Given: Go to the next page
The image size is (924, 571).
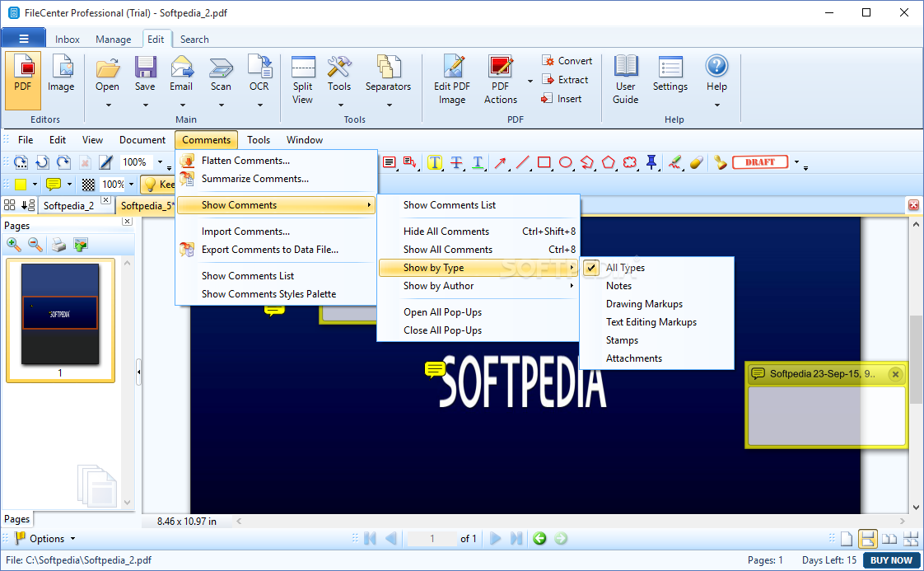Looking at the screenshot, I should coord(496,538).
